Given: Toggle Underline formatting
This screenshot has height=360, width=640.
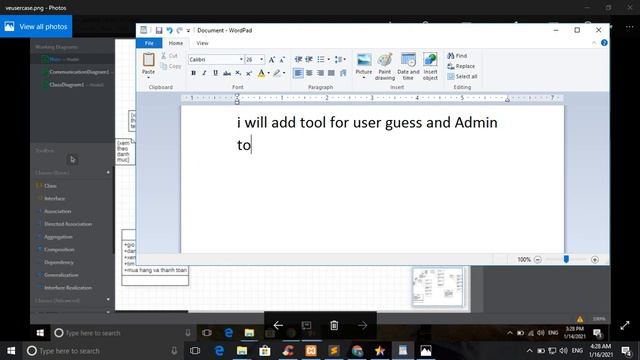Looking at the screenshot, I should (x=215, y=73).
